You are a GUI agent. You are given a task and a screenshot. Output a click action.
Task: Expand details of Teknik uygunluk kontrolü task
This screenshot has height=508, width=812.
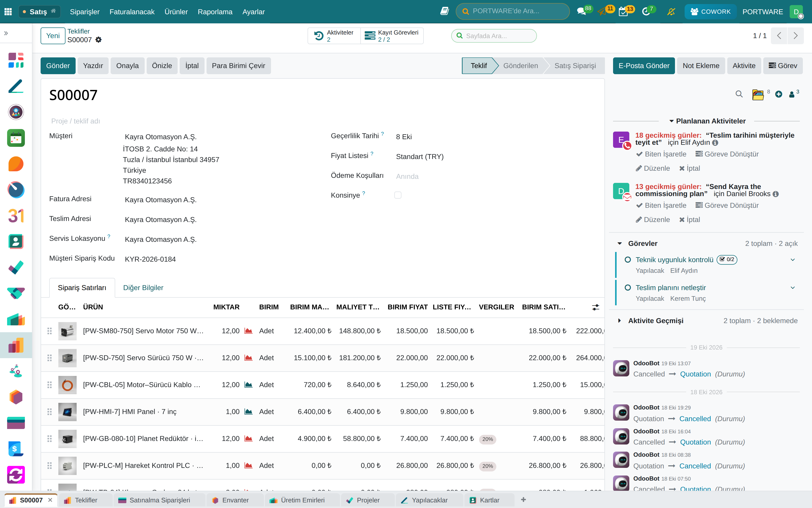click(792, 260)
